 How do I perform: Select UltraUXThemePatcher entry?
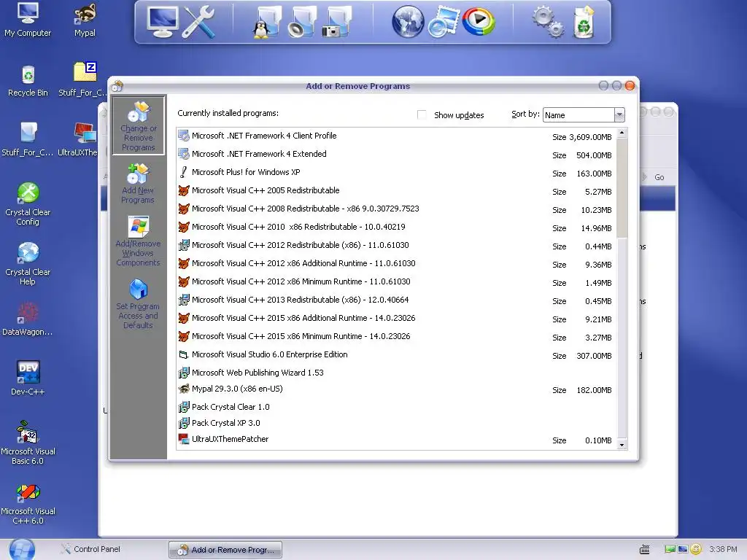[x=396, y=440]
